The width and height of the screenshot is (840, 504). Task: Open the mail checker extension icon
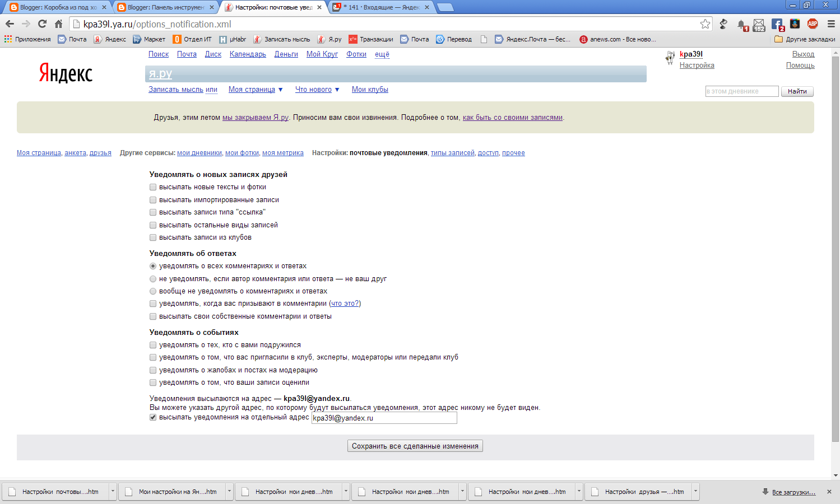tap(759, 25)
